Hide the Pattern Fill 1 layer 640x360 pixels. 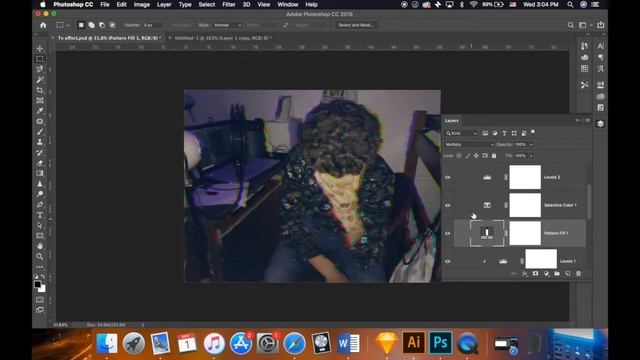coord(448,233)
